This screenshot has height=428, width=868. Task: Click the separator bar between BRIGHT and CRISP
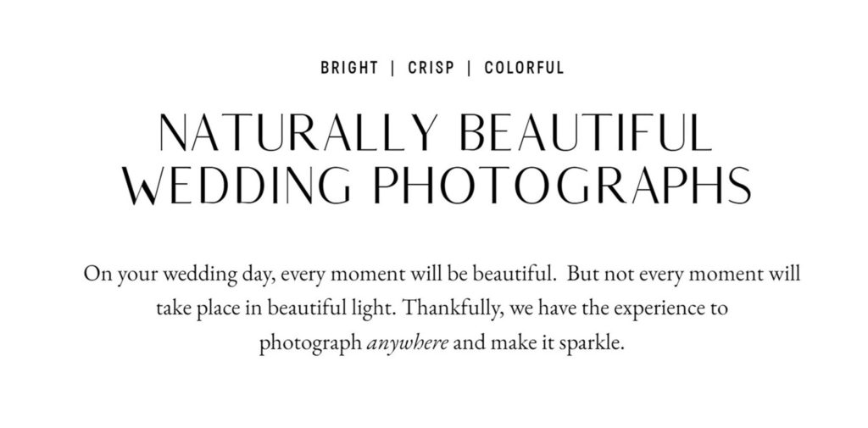[x=392, y=69]
